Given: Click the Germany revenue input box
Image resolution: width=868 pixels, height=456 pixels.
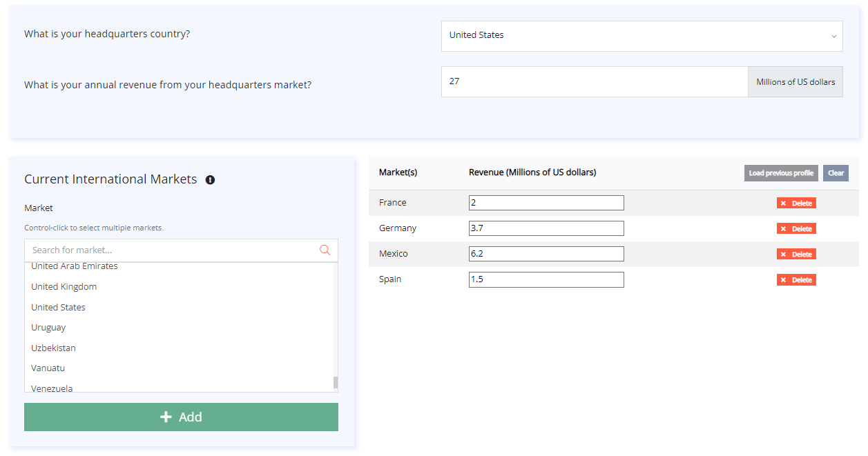Looking at the screenshot, I should (546, 228).
